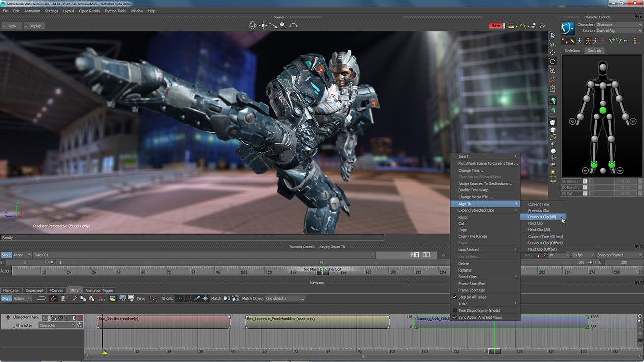Click the Match label button

click(216, 298)
